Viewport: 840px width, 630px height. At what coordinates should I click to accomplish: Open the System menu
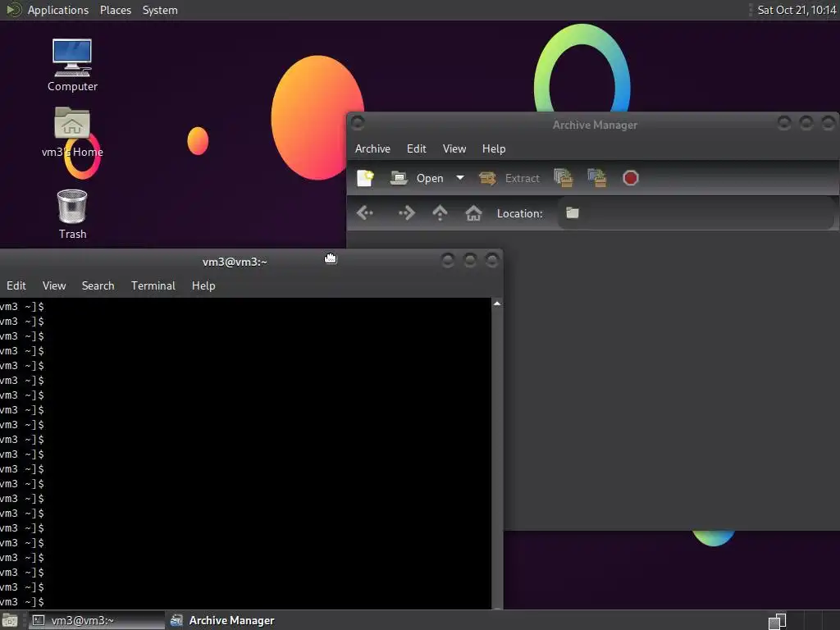pyautogui.click(x=160, y=10)
